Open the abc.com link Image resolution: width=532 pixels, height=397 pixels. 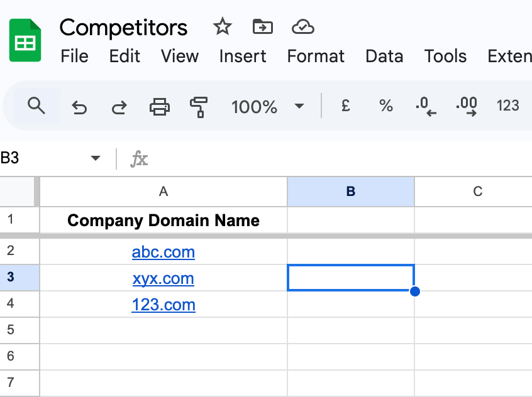163,253
